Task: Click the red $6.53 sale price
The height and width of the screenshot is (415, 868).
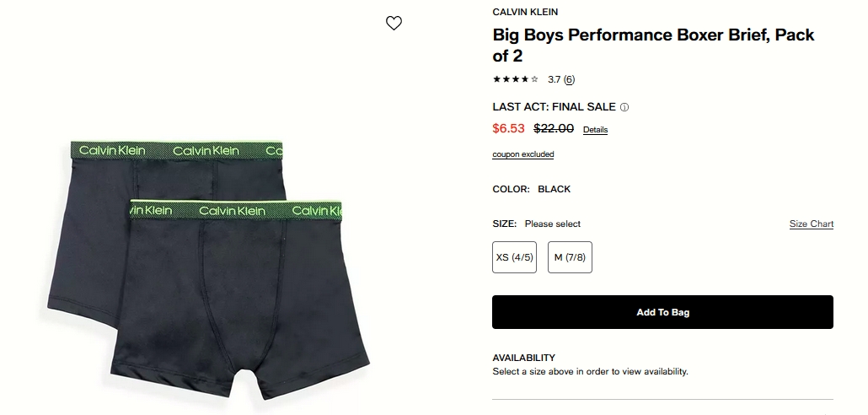Action: click(x=508, y=128)
